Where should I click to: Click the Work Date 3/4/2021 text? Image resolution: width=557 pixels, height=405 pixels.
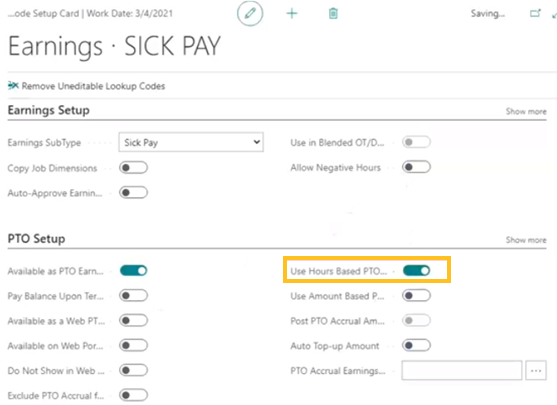pyautogui.click(x=130, y=14)
